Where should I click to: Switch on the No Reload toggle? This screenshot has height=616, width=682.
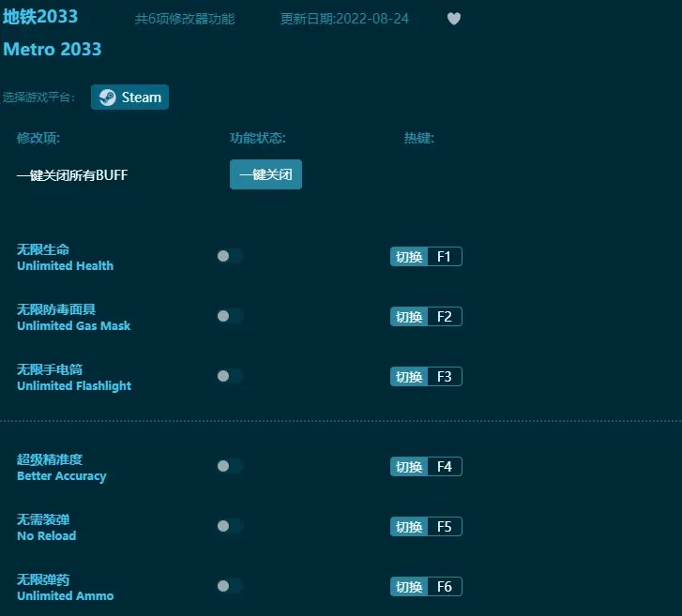(x=230, y=526)
